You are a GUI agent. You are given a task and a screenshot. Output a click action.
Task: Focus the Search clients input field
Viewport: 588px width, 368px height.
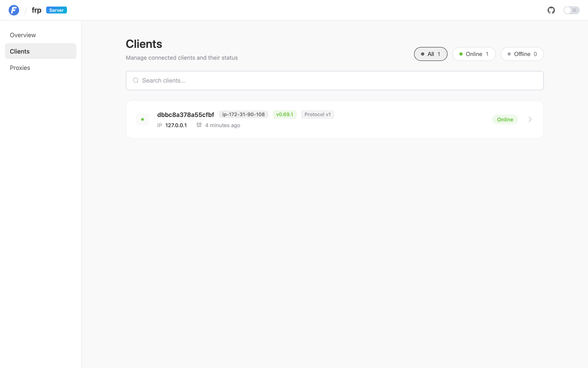tap(335, 80)
